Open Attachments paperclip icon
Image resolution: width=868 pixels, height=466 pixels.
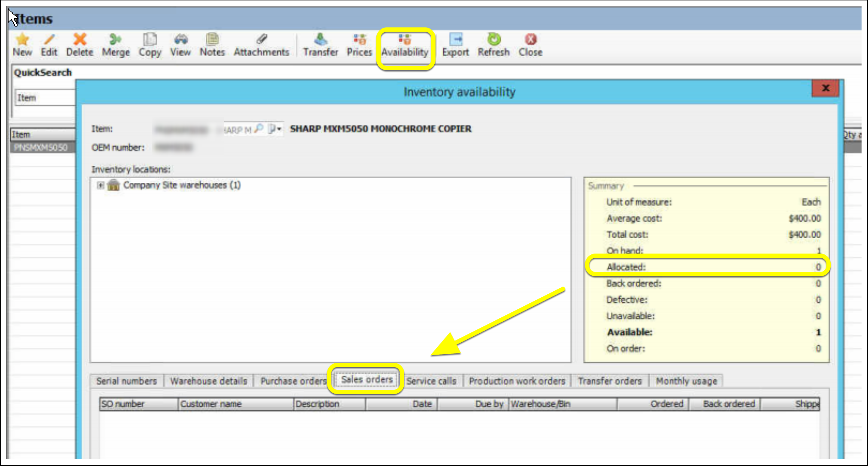point(261,39)
